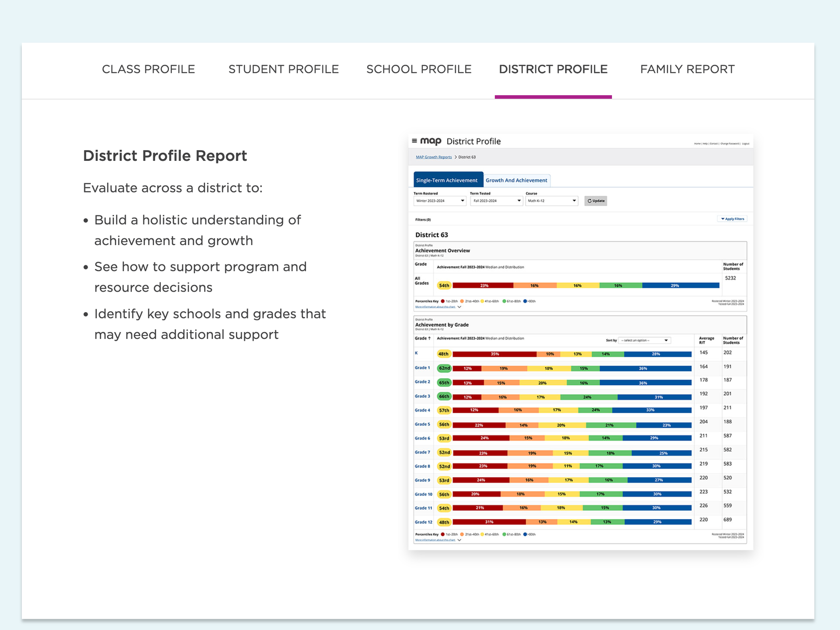Click the 66th percentile badge for Grade 3
Viewport: 840px width, 630px height.
point(444,396)
